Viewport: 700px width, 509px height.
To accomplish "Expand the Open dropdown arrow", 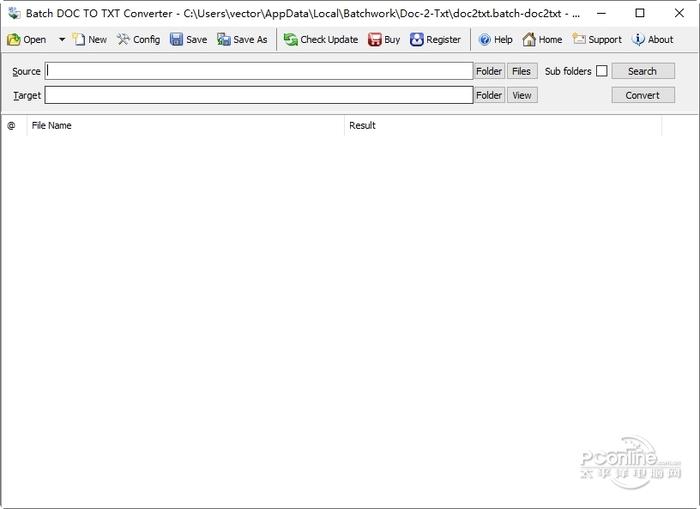I will (62, 40).
